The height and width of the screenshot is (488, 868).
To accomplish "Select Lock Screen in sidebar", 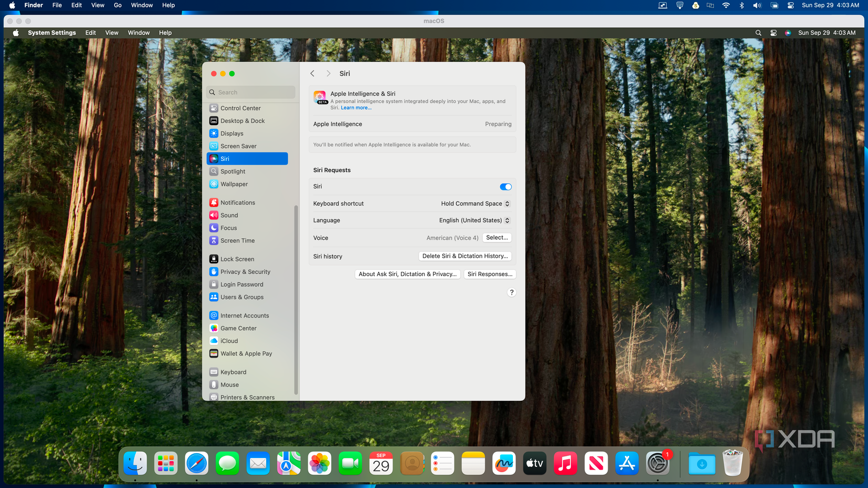I will point(247,259).
